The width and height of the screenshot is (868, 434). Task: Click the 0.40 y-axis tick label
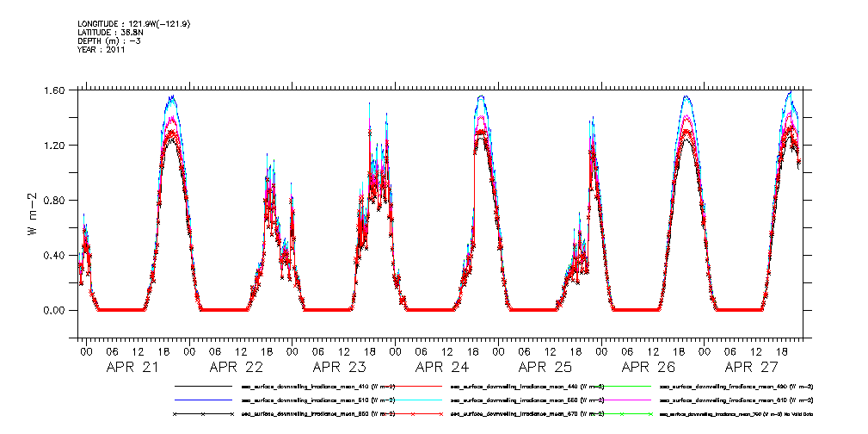54,255
